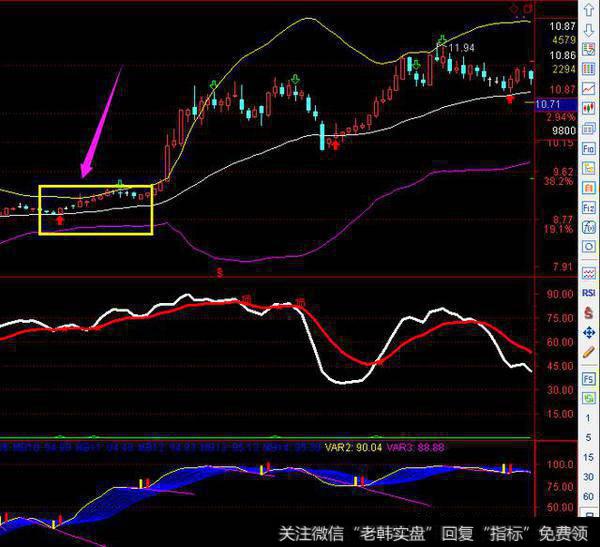Switch to the 15 minute period
The height and width of the screenshot is (547, 600).
pos(589,457)
